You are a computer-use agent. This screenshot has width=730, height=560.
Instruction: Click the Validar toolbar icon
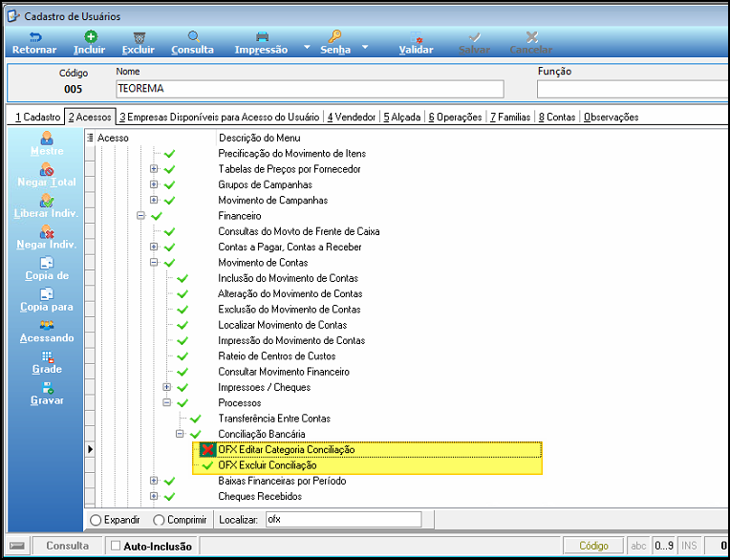pyautogui.click(x=417, y=37)
